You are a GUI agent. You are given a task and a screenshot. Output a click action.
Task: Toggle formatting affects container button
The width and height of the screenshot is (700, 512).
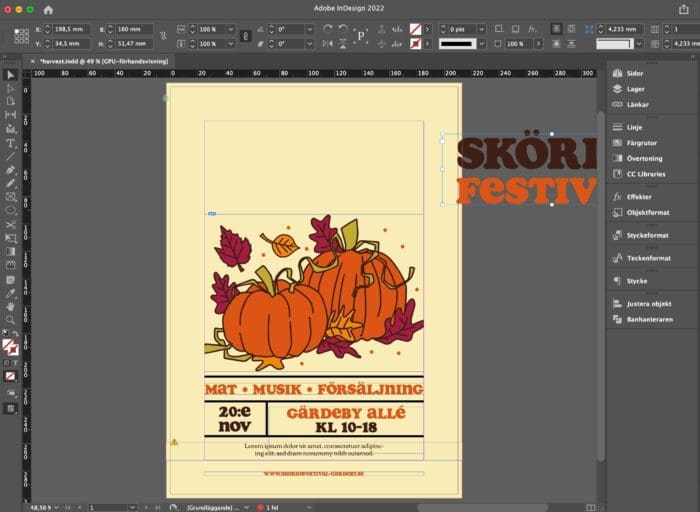pos(6,363)
